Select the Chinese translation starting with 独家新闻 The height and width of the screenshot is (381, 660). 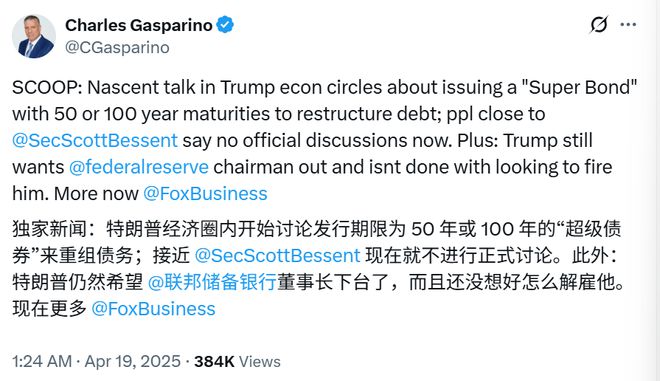(x=318, y=269)
